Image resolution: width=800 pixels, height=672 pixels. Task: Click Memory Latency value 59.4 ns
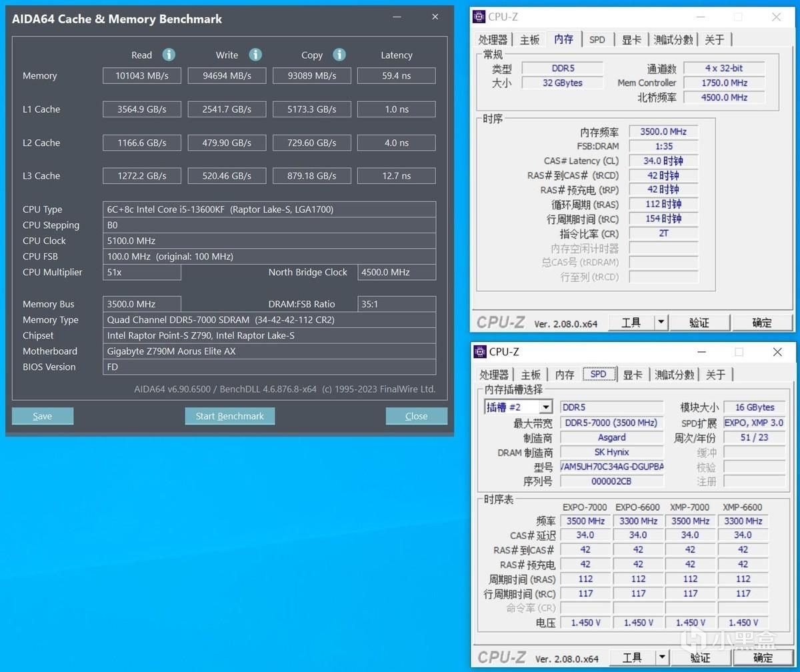pyautogui.click(x=397, y=75)
